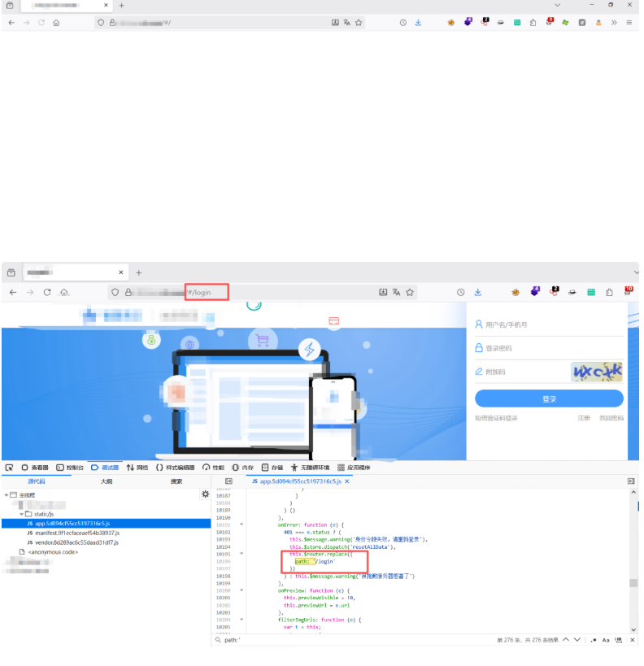Open downloads in the upper browser toolbar
The height and width of the screenshot is (666, 644).
tap(418, 23)
